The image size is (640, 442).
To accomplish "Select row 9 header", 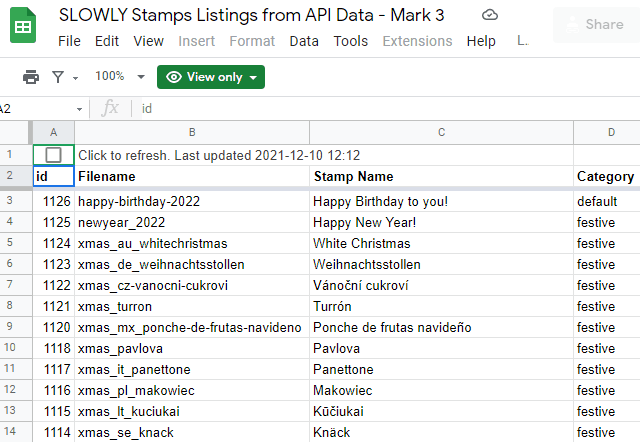I will [x=16, y=327].
